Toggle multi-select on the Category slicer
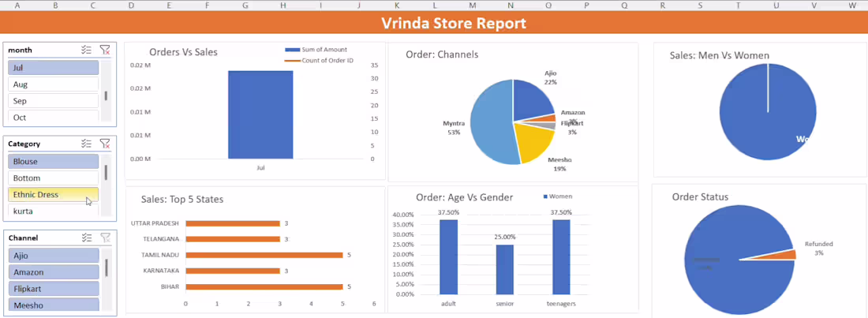 pyautogui.click(x=86, y=144)
